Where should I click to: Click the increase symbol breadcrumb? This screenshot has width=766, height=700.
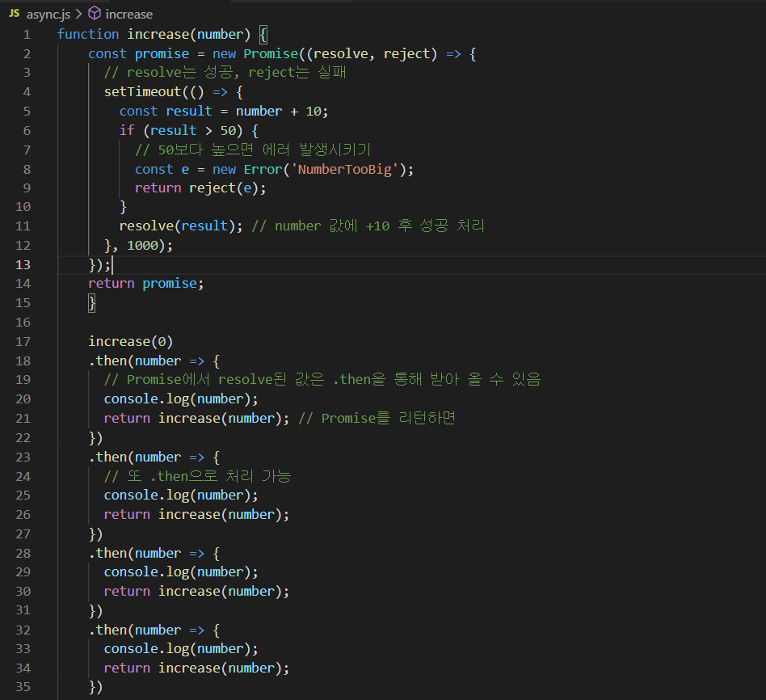(x=129, y=15)
